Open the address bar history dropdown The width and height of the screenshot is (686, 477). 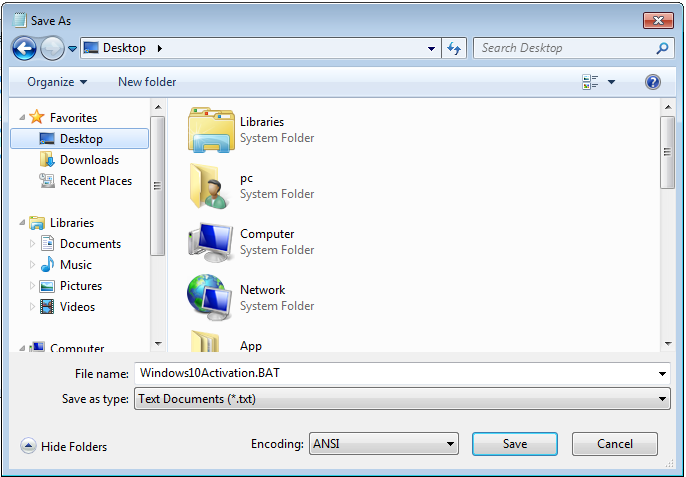coord(431,49)
